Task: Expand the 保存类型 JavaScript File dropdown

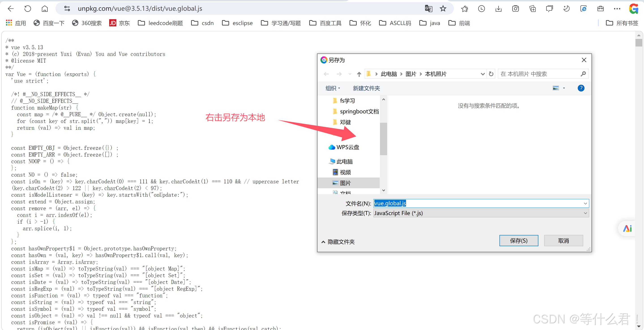Action: (585, 213)
